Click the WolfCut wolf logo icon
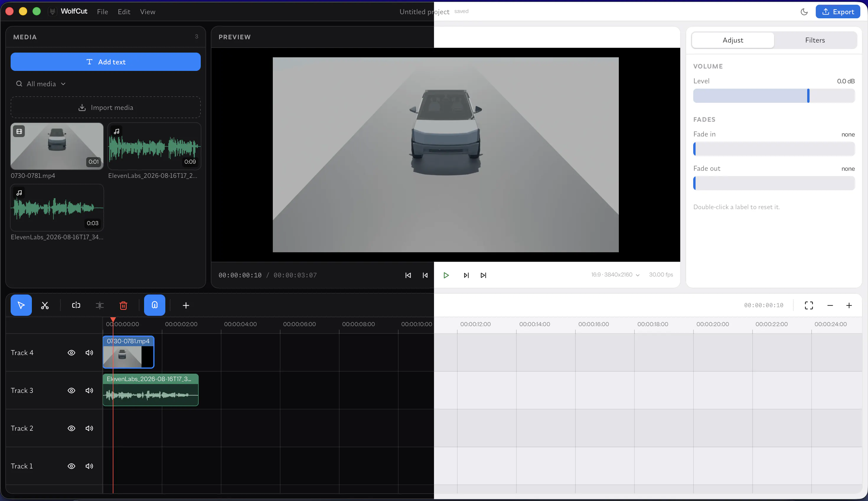The image size is (868, 501). pos(52,12)
